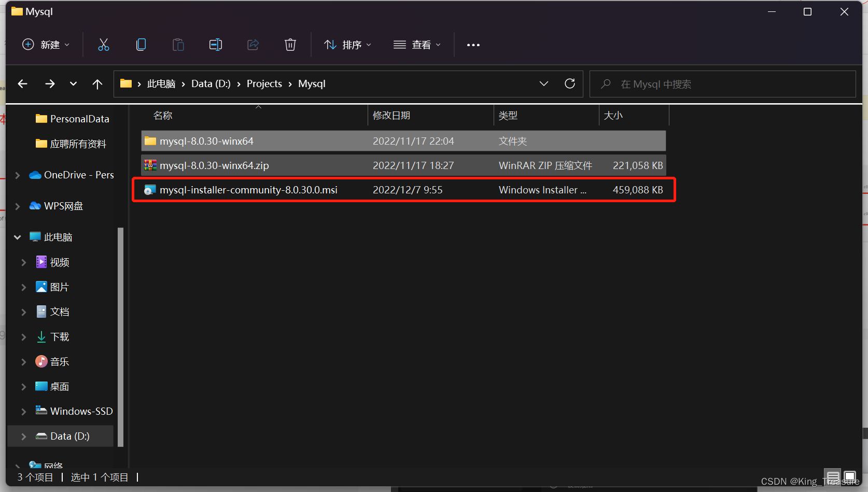The width and height of the screenshot is (868, 492).
Task: Expand the Data (D:) tree node
Action: click(24, 437)
